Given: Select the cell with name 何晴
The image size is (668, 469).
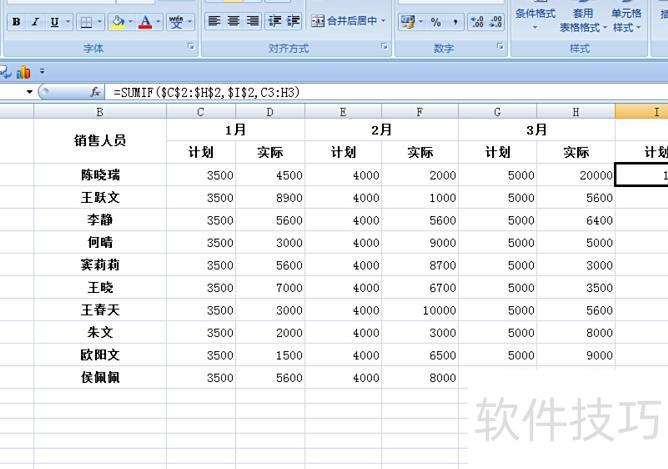Looking at the screenshot, I should pos(100,242).
